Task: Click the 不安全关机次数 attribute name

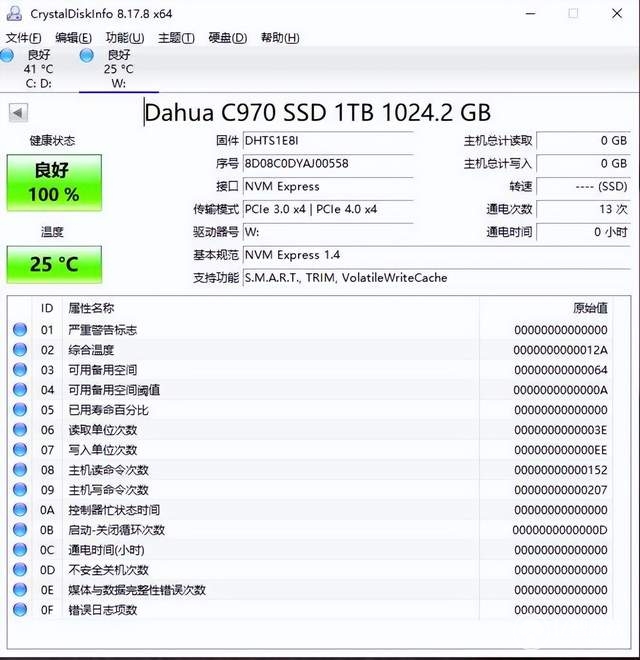Action: click(x=109, y=570)
